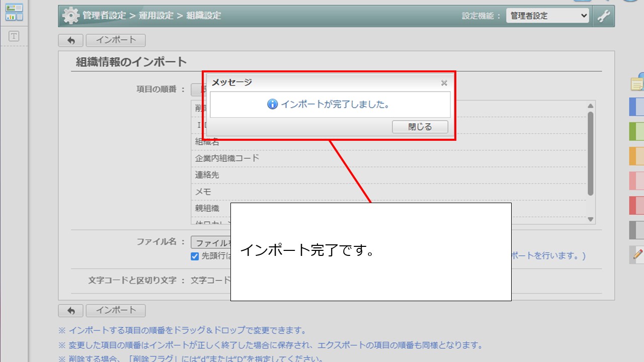Select the green color tag swatch
The width and height of the screenshot is (644, 362).
pos(637,131)
